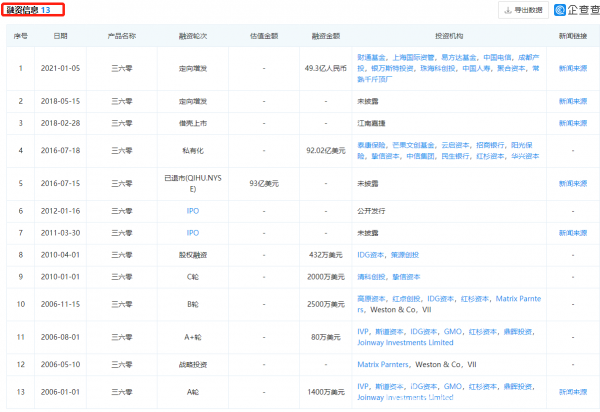Click the 估值金额 column header
Screen dimensions: 600x412
tap(264, 36)
